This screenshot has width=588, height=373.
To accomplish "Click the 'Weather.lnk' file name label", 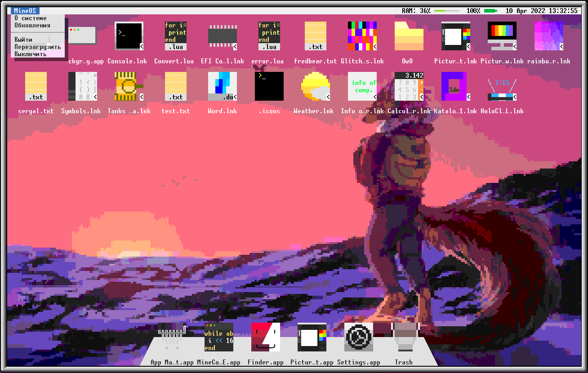I will 314,111.
